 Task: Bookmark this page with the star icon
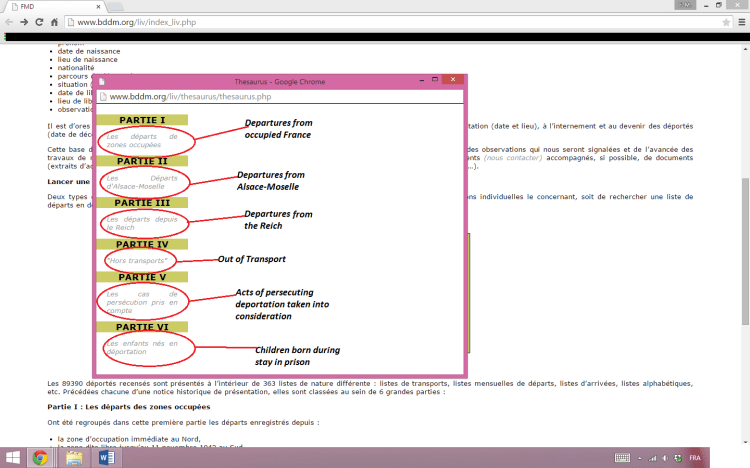coord(726,22)
